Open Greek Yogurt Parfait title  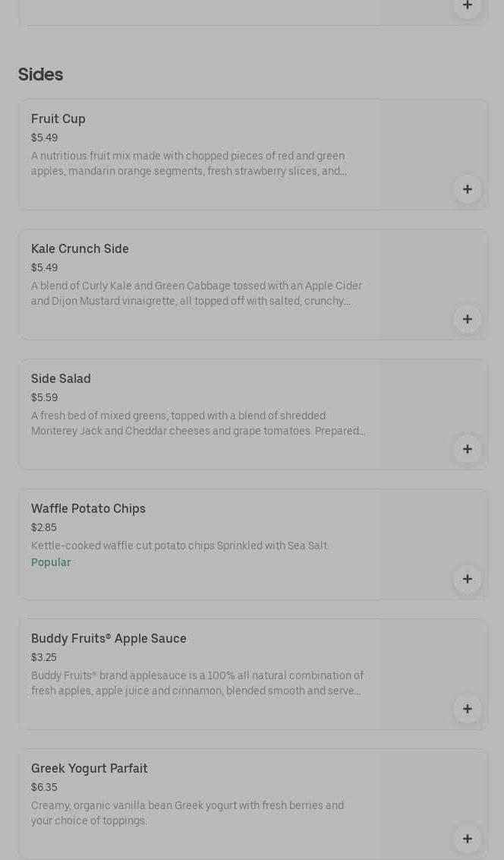click(x=90, y=768)
